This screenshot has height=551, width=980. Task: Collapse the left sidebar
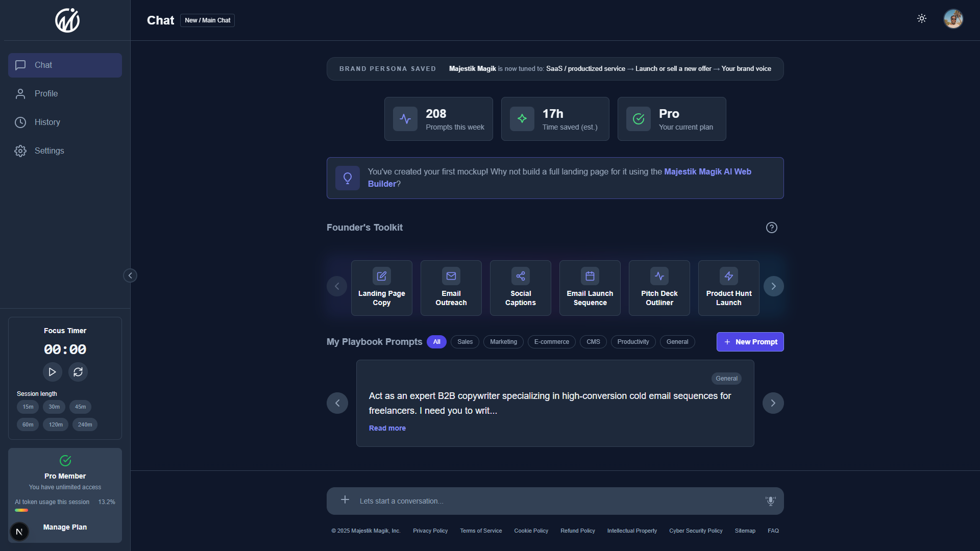130,275
